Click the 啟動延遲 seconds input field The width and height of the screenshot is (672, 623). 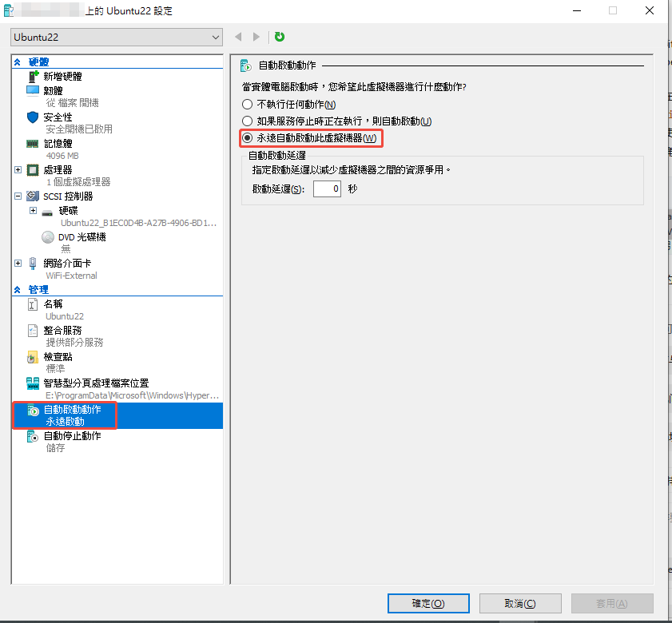tap(327, 189)
